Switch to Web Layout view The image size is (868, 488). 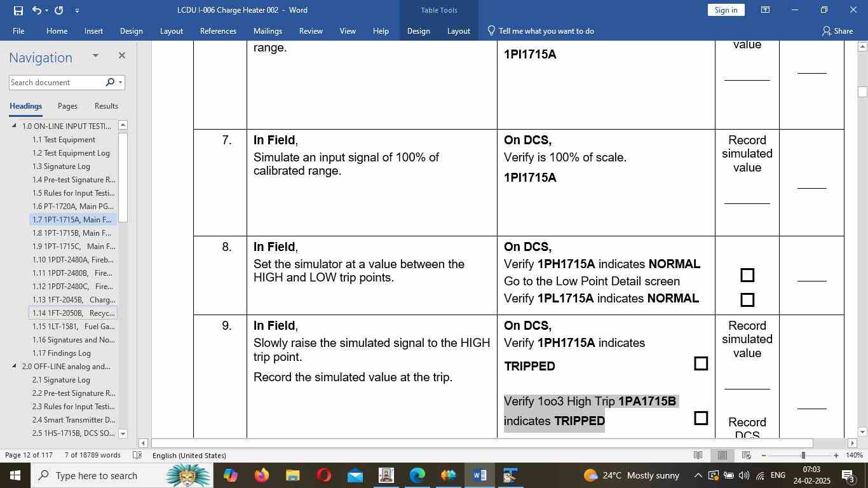point(747,456)
